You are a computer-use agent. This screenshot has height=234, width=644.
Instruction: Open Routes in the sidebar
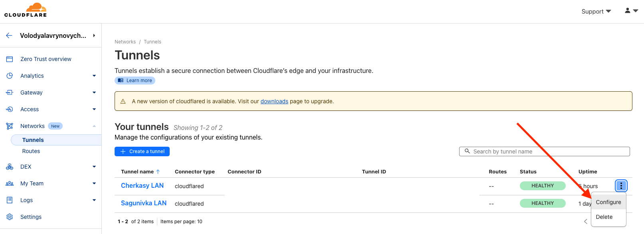[31, 151]
